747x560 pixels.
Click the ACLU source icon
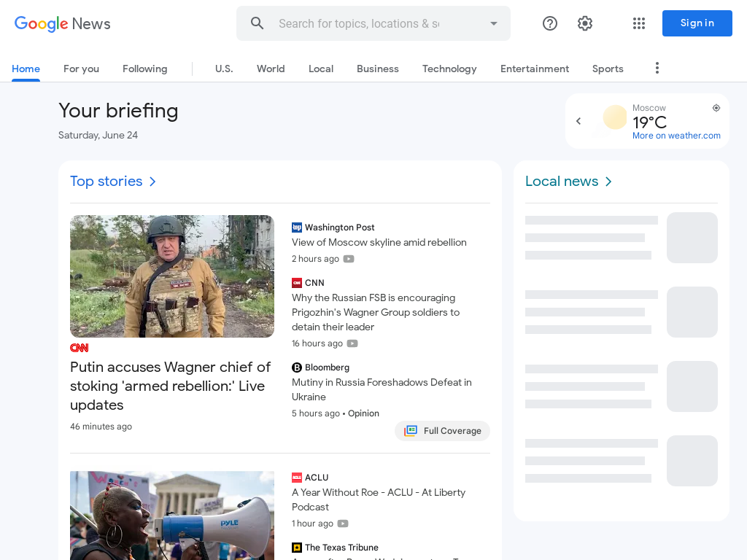click(297, 478)
